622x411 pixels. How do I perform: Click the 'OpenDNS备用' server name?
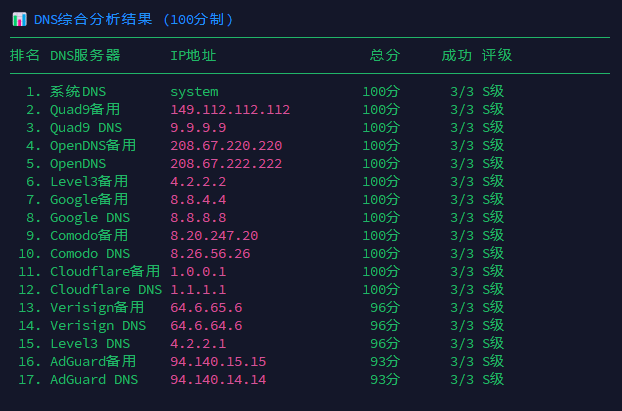tap(93, 146)
